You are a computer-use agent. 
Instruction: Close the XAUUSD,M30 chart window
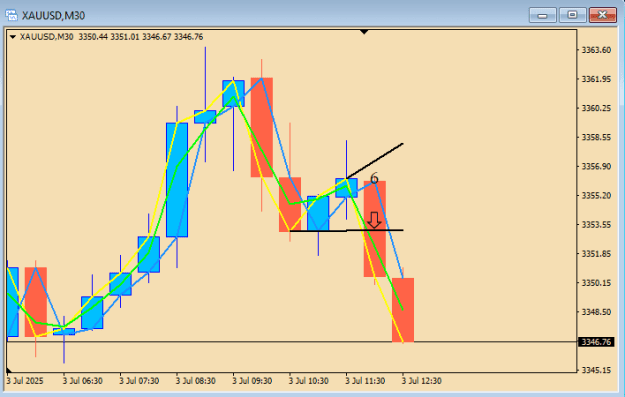pos(603,15)
